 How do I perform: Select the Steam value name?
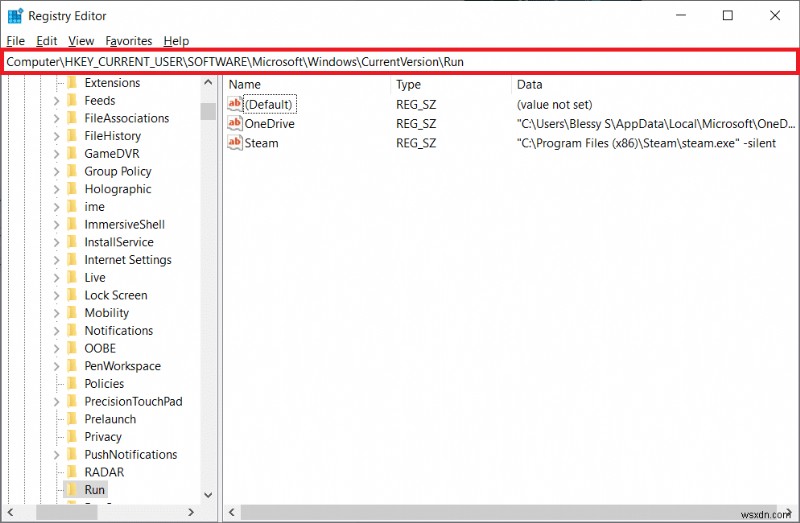pyautogui.click(x=261, y=143)
